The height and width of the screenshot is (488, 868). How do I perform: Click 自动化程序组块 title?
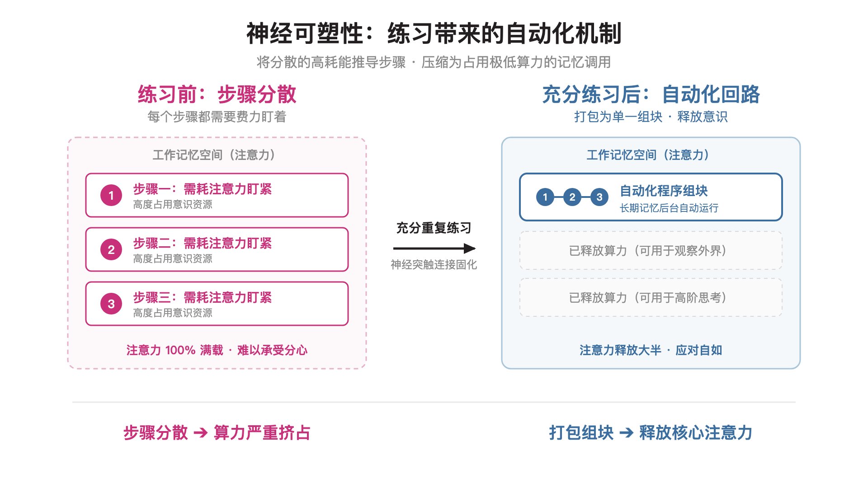click(664, 191)
